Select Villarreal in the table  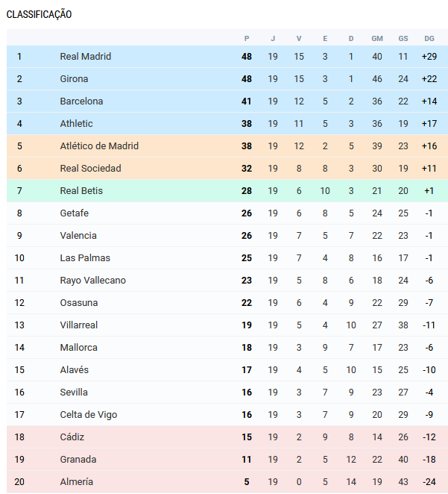[x=79, y=325]
